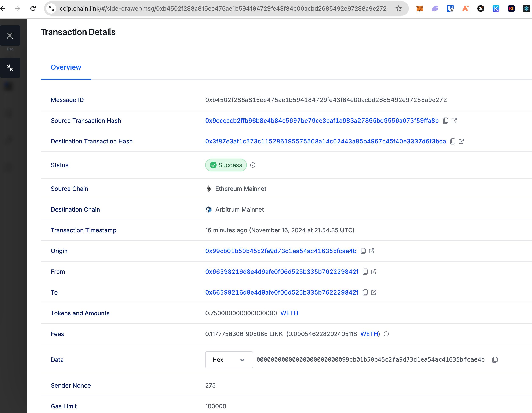532x413 pixels.
Task: Click the transaction timestamp text
Action: (x=280, y=230)
